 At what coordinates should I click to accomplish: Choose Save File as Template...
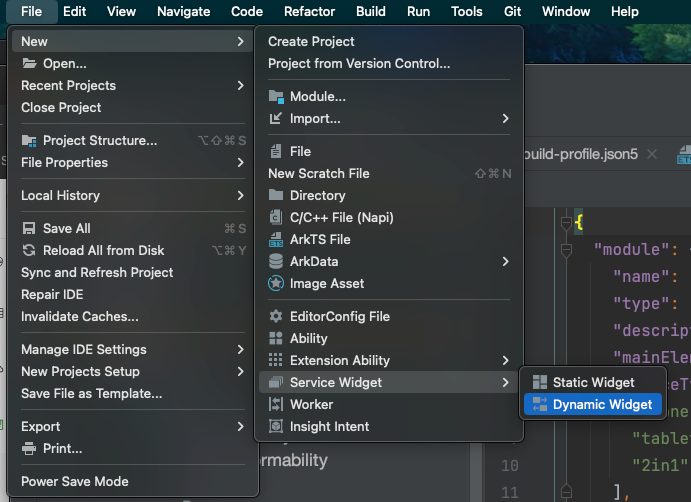pyautogui.click(x=132, y=394)
